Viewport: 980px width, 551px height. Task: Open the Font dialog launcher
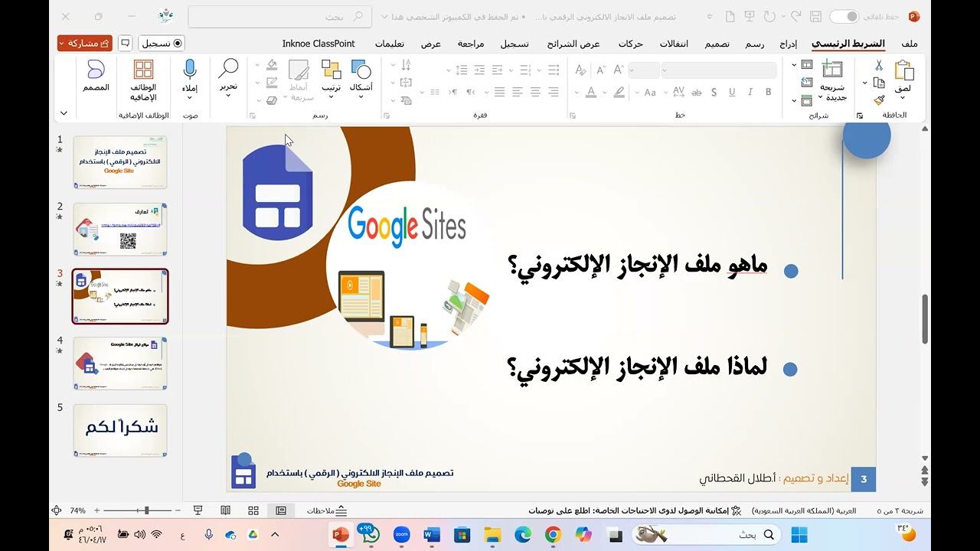(572, 116)
